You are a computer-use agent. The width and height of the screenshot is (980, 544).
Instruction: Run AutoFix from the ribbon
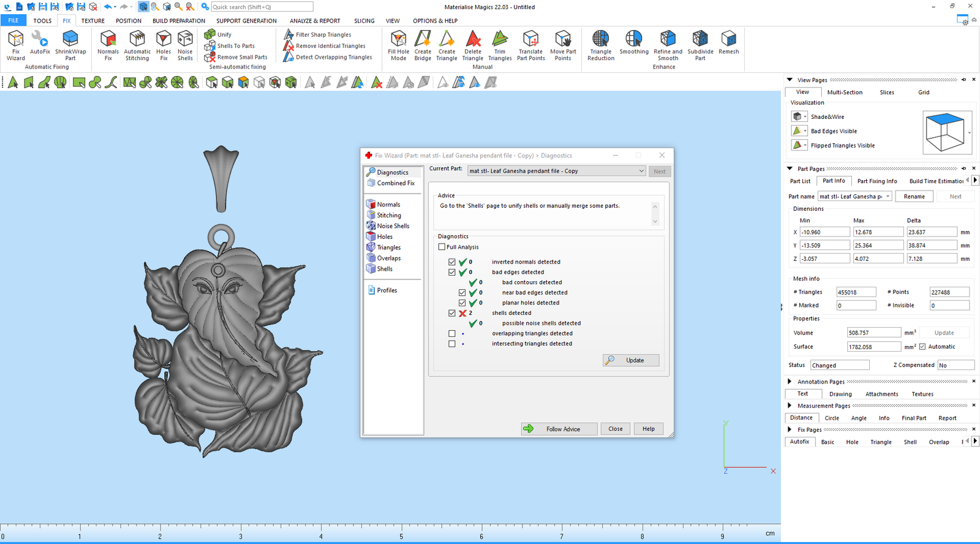pyautogui.click(x=40, y=43)
